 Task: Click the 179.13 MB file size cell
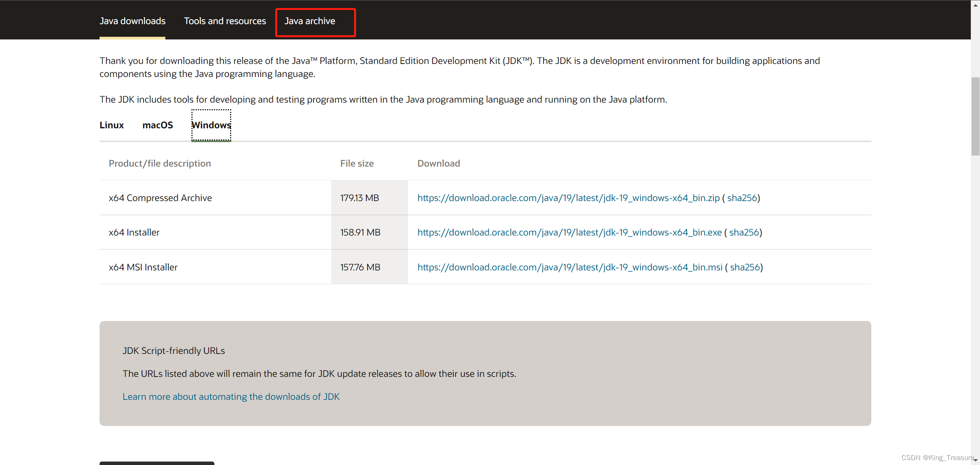tap(369, 198)
